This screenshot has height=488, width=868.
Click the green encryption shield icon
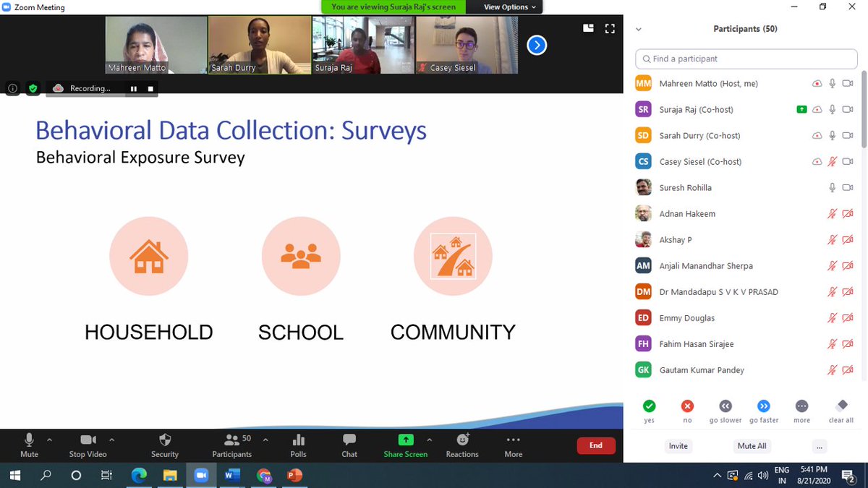[33, 88]
